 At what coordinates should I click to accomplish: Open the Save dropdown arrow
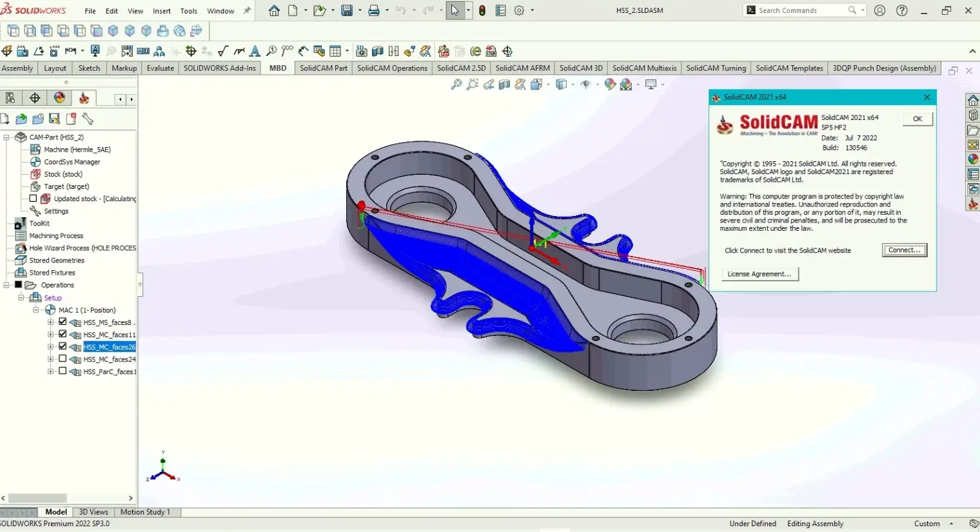point(360,10)
